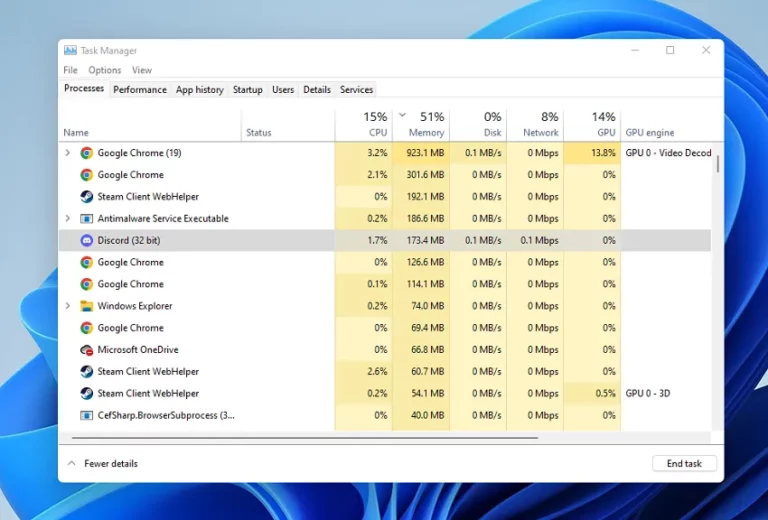This screenshot has width=768, height=520.
Task: Sort by the Disk column header
Action: pyautogui.click(x=478, y=125)
